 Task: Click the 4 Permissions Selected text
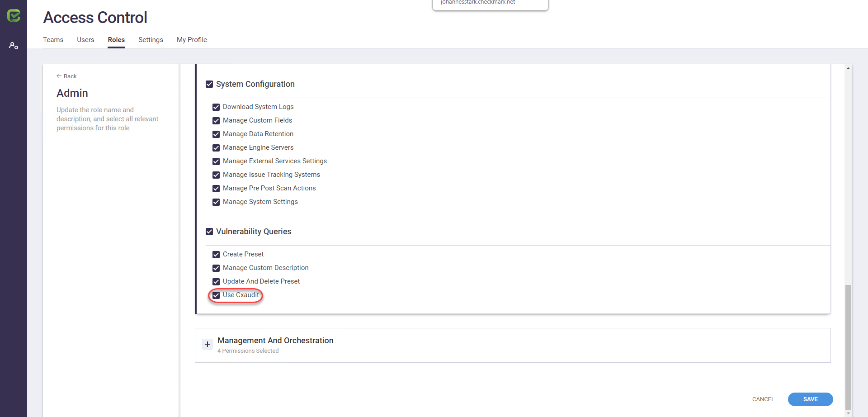[248, 351]
